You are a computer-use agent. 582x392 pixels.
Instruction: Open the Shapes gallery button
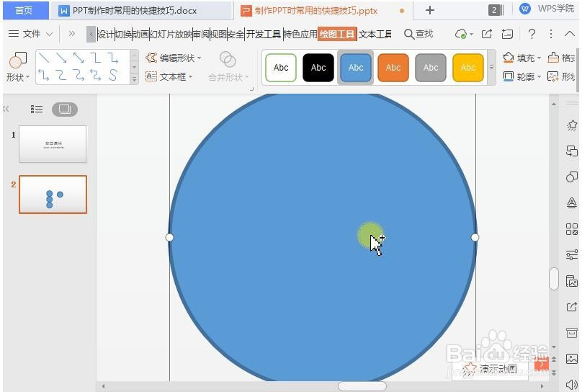click(x=17, y=67)
